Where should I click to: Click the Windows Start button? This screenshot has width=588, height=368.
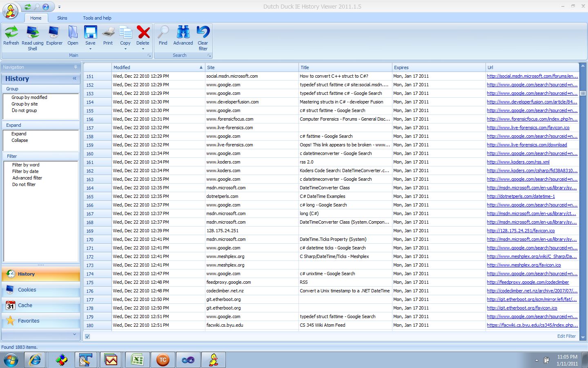[x=11, y=360]
